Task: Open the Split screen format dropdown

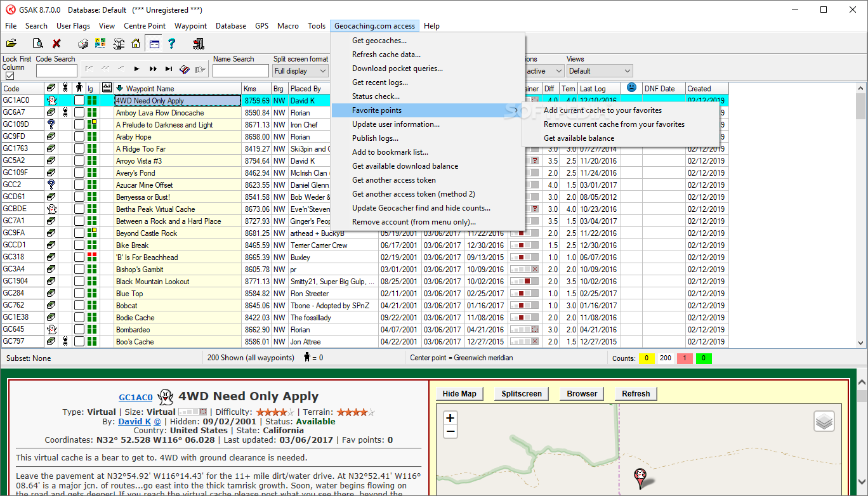Action: pos(301,71)
